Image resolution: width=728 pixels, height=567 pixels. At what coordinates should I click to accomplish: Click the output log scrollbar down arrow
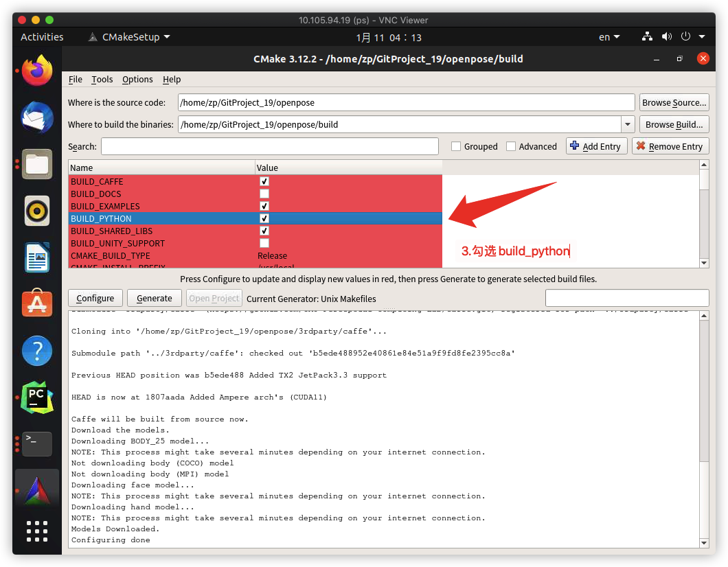(x=704, y=542)
